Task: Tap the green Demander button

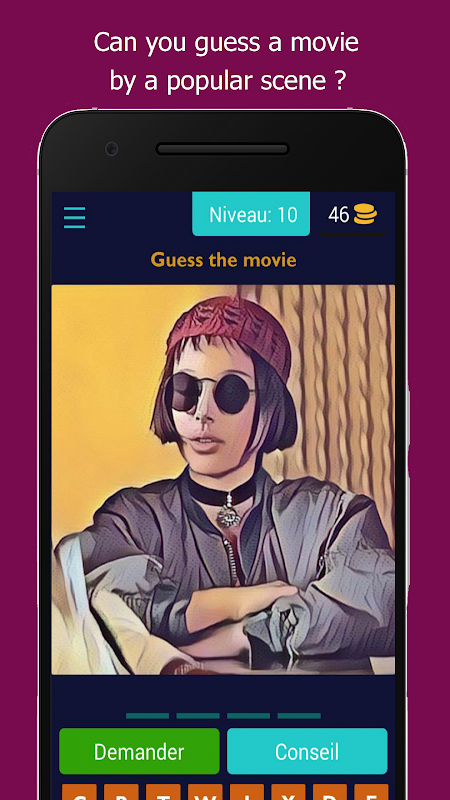Action: coord(139,751)
